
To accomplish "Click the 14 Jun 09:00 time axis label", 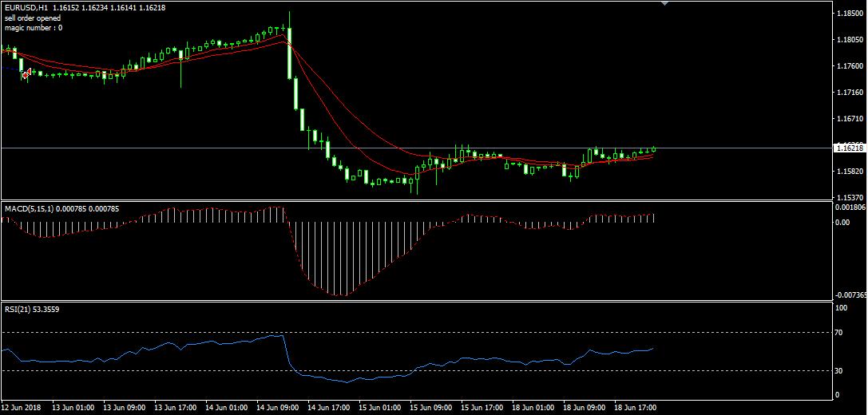I will (279, 408).
